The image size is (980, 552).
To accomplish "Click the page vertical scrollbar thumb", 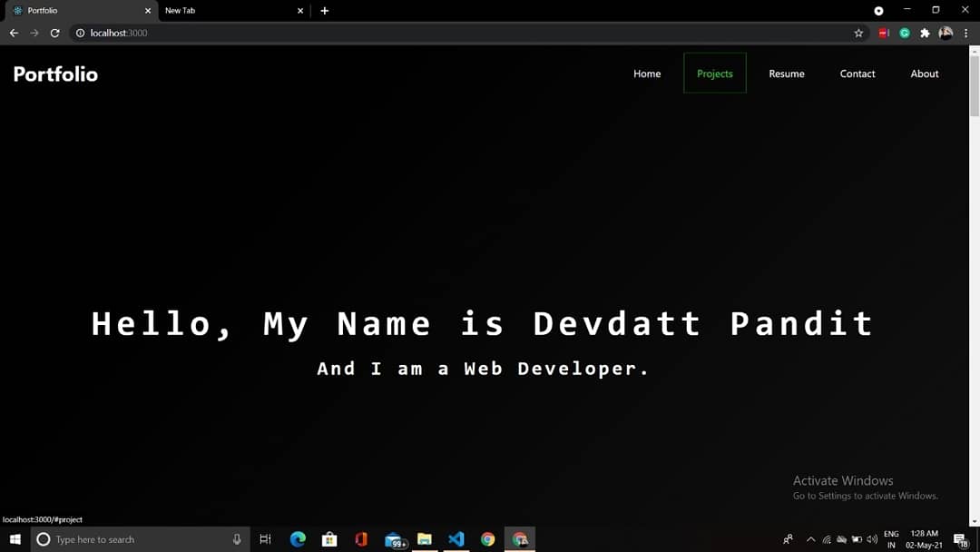I will point(975,85).
